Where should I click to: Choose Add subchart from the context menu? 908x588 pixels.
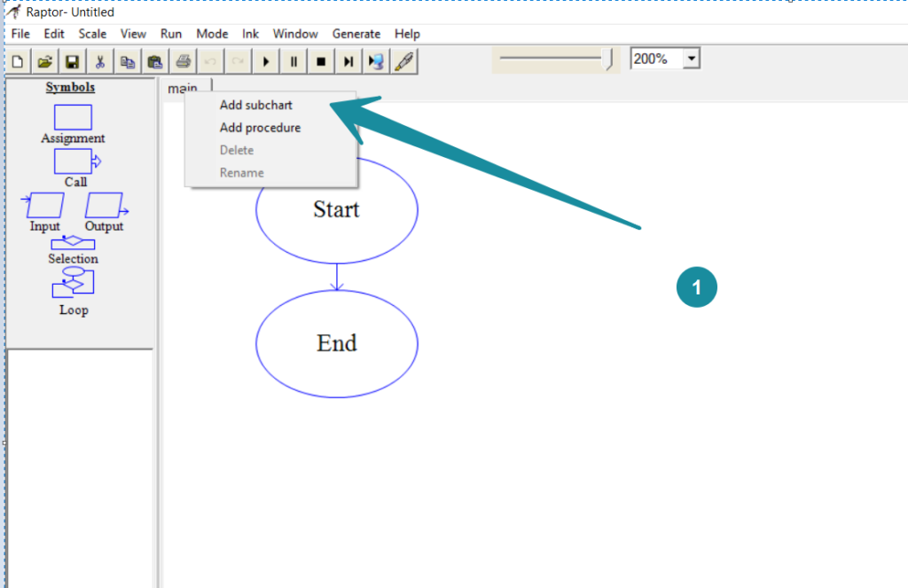[255, 105]
